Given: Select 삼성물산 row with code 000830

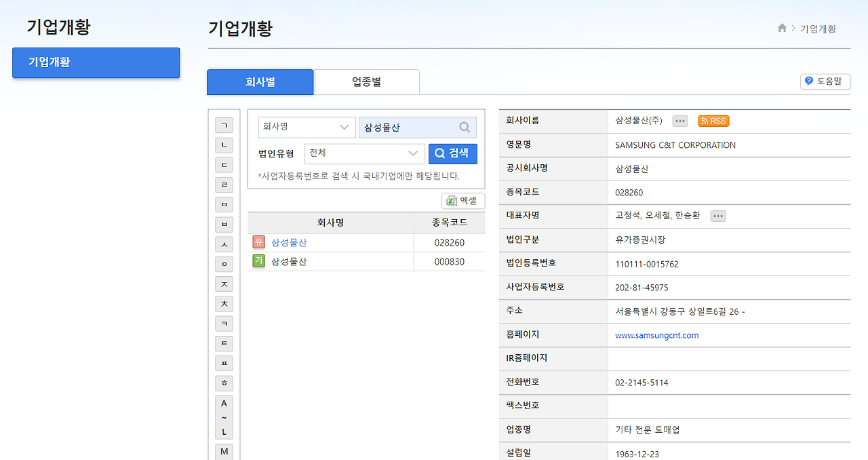Looking at the screenshot, I should 366,261.
